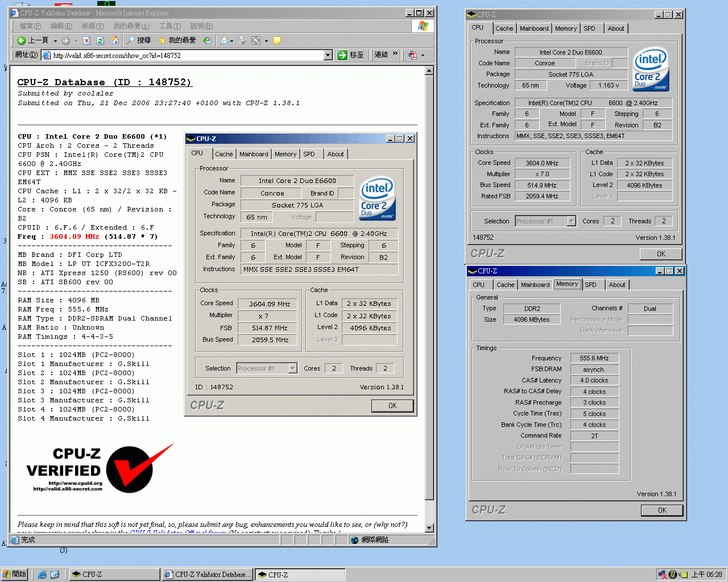
Task: Click the tray icon next to the clock
Action: pyautogui.click(x=684, y=575)
